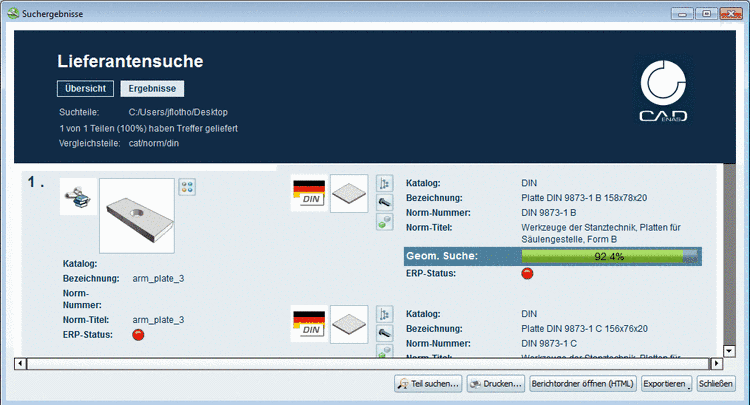Click the compare icon for DIN 9873-1 B row
The image size is (750, 405).
click(x=385, y=183)
